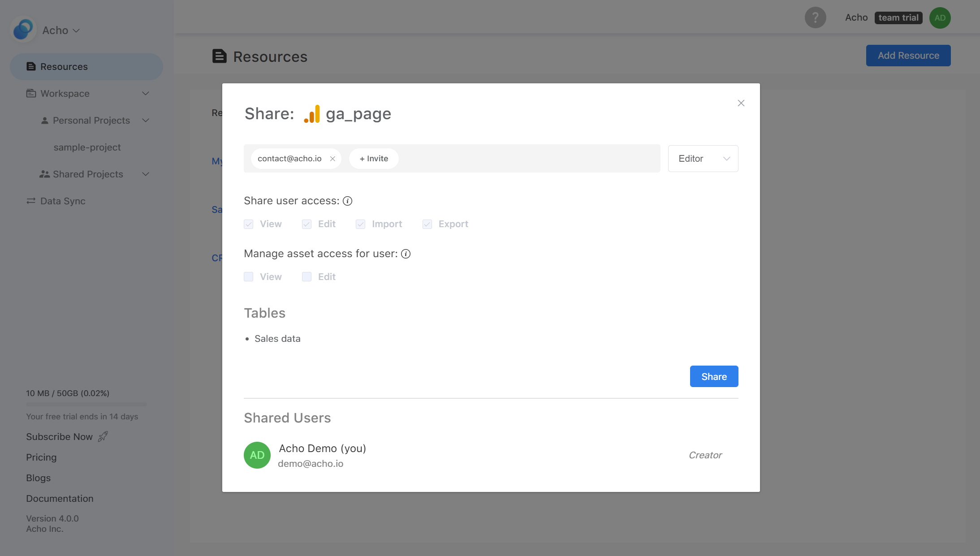Click the Version 4.0.0 text
Viewport: 980px width, 556px height.
click(x=52, y=518)
